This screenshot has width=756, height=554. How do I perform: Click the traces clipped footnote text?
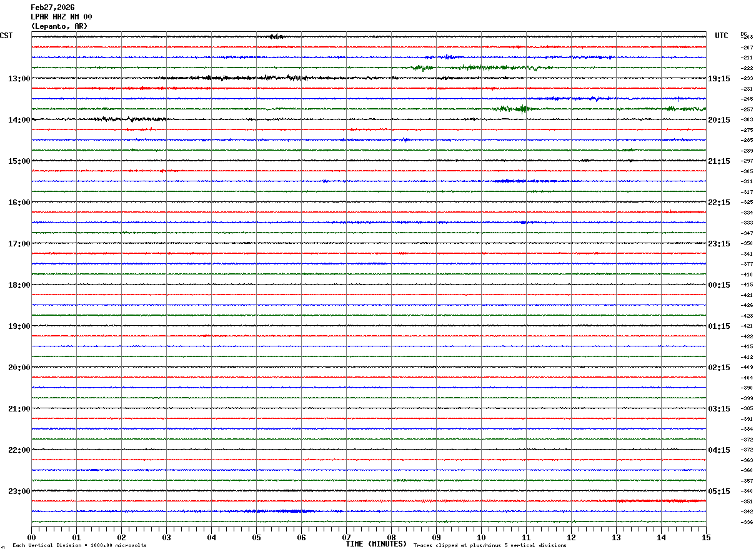490,546
